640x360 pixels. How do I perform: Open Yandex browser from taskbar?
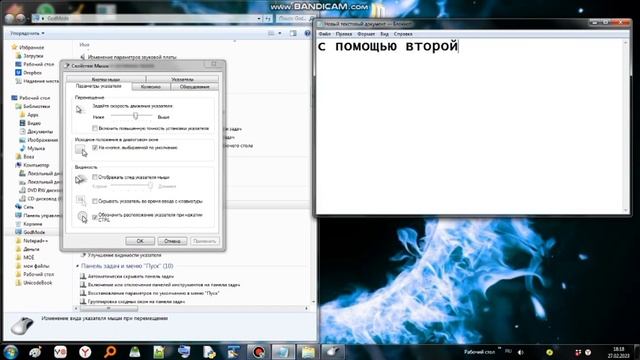point(85,351)
